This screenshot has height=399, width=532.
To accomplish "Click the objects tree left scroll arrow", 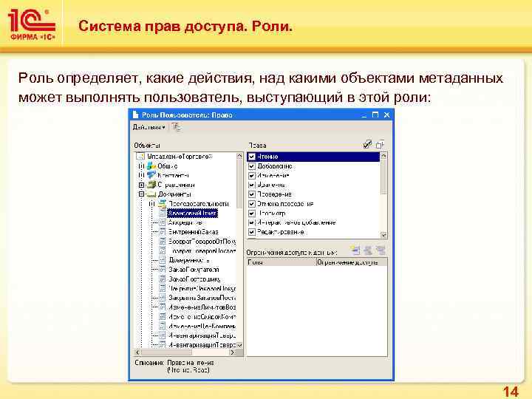I will [x=137, y=352].
